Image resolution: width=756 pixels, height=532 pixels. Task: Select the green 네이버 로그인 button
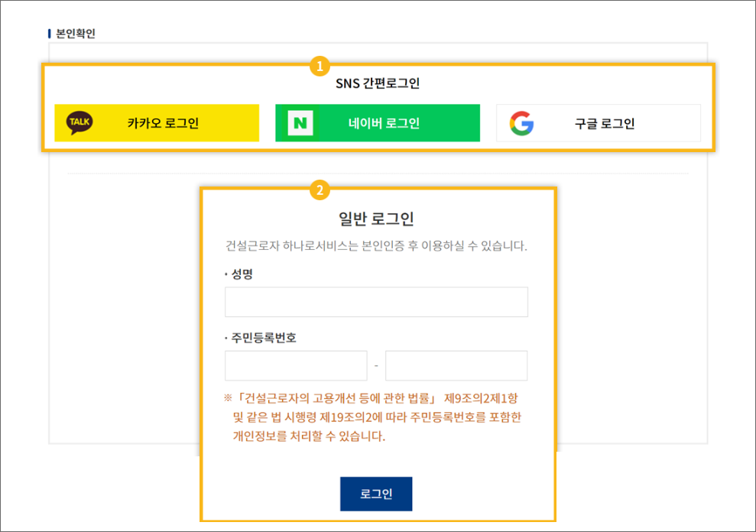coord(377,122)
